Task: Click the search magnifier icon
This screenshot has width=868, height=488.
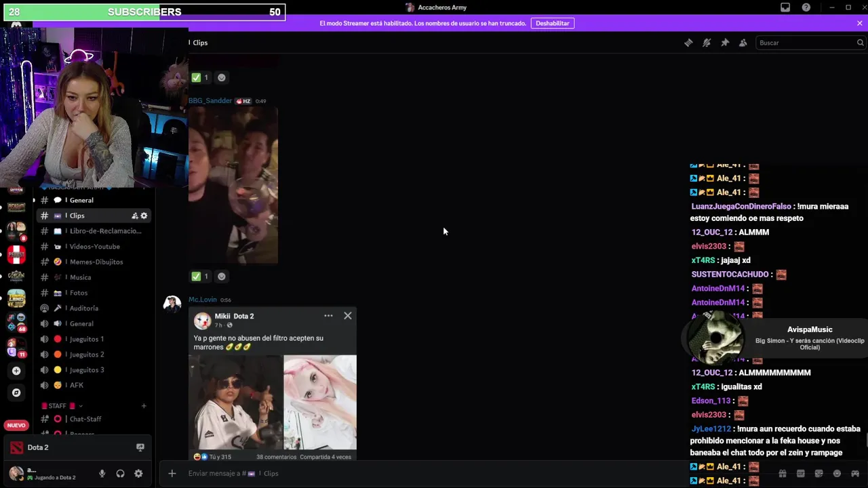Action: [x=860, y=43]
